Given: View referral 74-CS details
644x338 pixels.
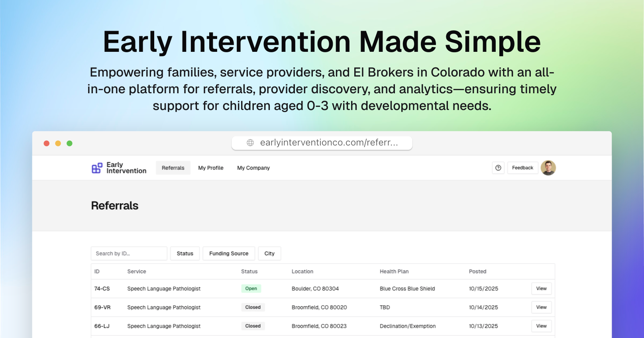Looking at the screenshot, I should click(x=541, y=288).
